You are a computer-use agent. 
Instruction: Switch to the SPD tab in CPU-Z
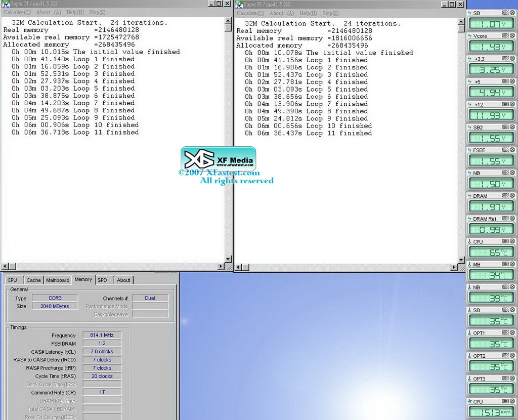(102, 280)
